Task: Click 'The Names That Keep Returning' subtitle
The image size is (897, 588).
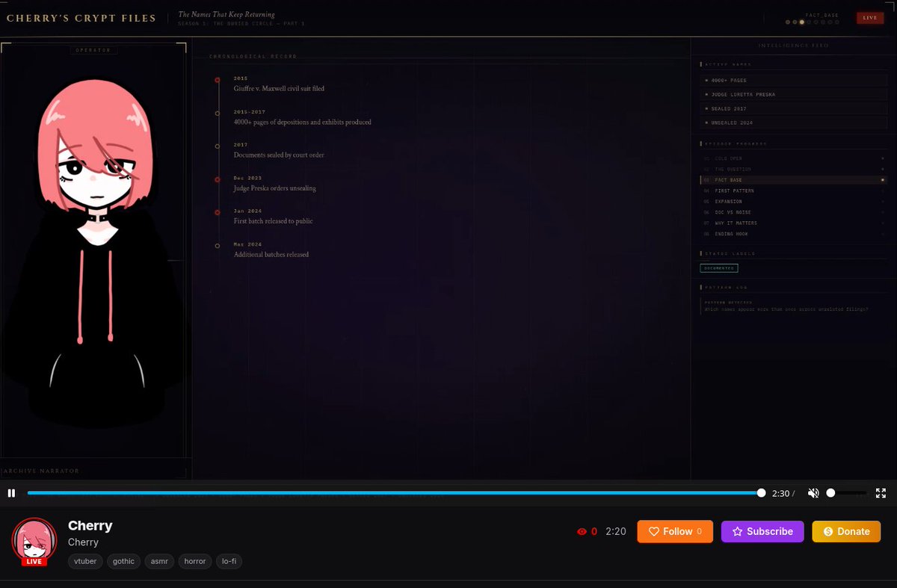Action: click(x=226, y=14)
